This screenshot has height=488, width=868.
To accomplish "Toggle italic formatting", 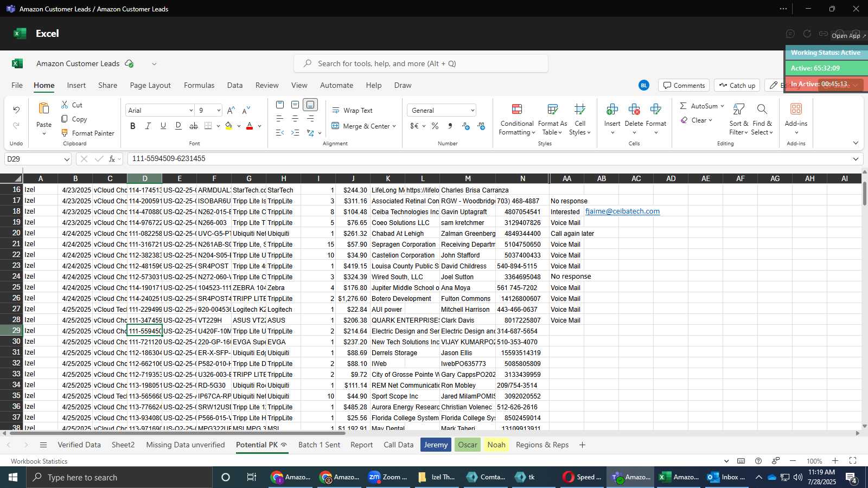I will point(148,126).
